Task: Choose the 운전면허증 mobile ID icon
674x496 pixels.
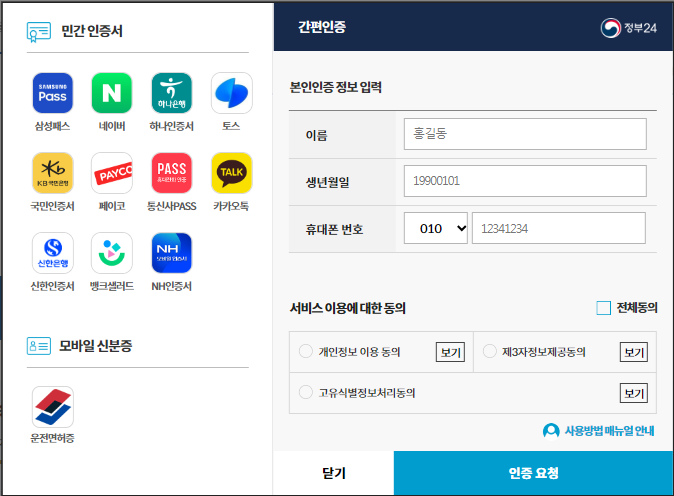Action: [x=52, y=407]
